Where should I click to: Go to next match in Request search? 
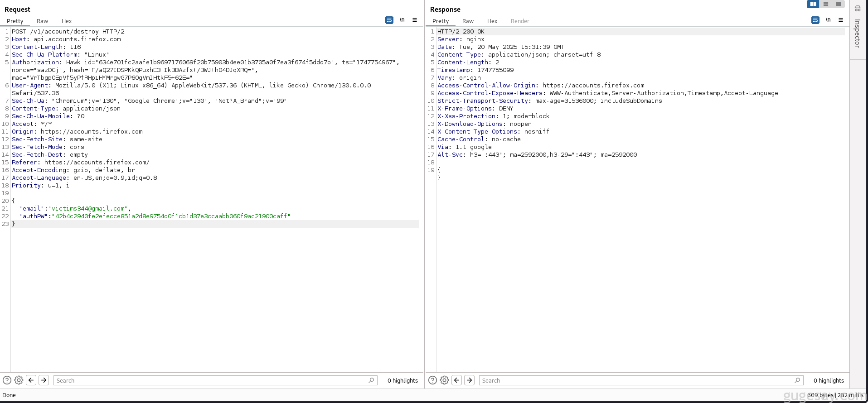44,380
